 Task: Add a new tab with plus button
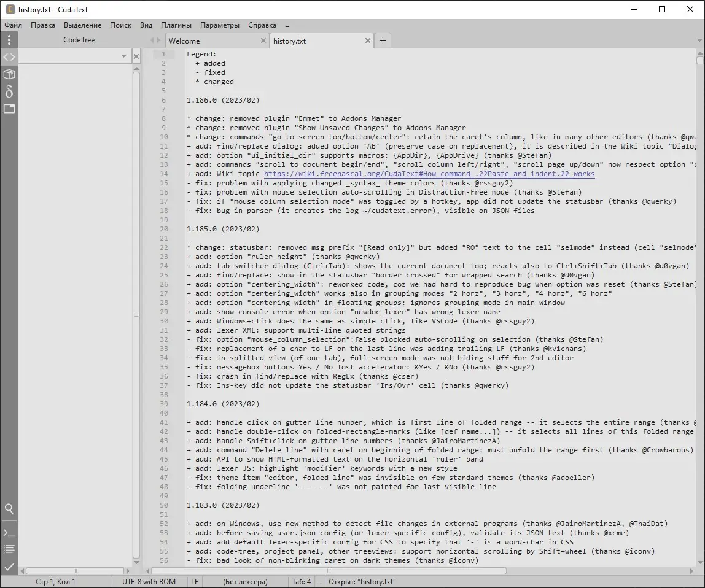coord(383,41)
